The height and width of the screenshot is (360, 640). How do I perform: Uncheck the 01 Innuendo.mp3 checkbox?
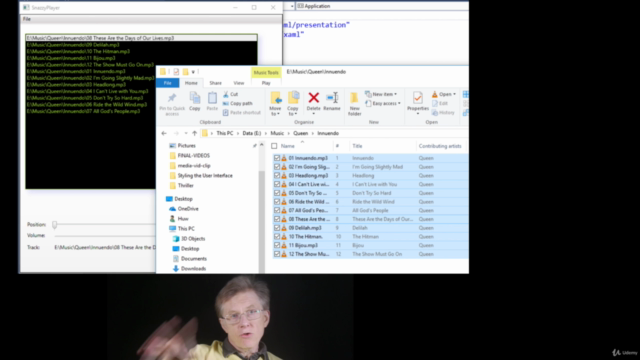277,158
